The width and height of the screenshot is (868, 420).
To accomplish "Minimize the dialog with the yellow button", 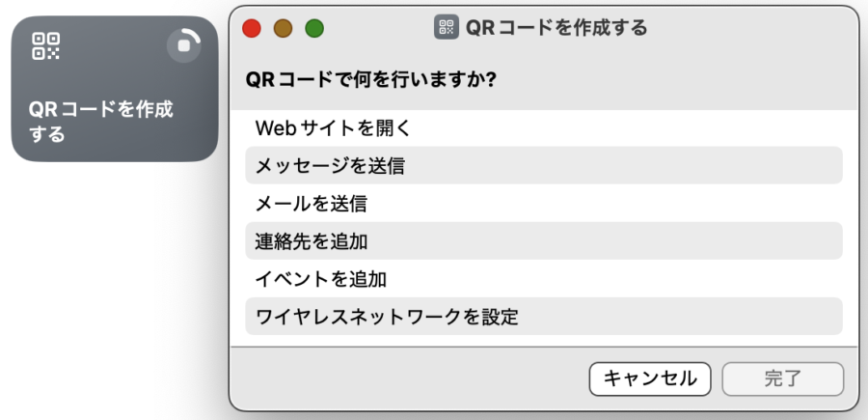I will (284, 28).
